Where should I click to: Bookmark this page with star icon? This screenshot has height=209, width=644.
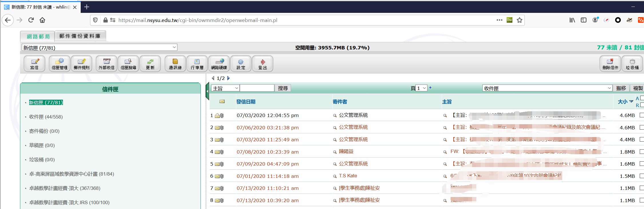[x=520, y=20]
